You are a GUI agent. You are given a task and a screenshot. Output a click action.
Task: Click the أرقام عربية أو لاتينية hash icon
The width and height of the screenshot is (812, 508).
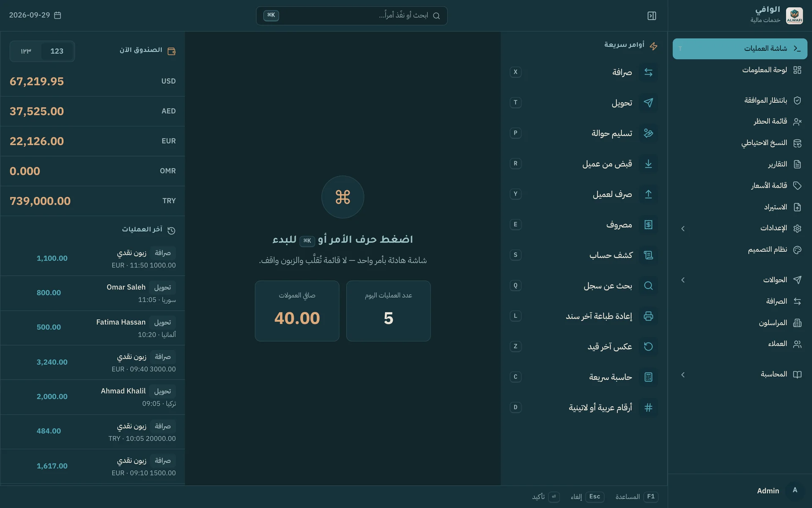pyautogui.click(x=648, y=408)
